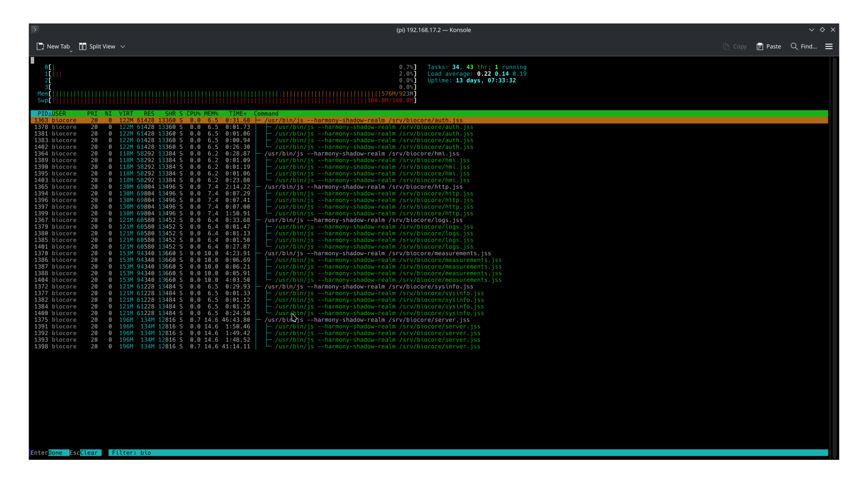This screenshot has width=868, height=494.
Task: Click the Copy toolbar button
Action: tap(735, 46)
